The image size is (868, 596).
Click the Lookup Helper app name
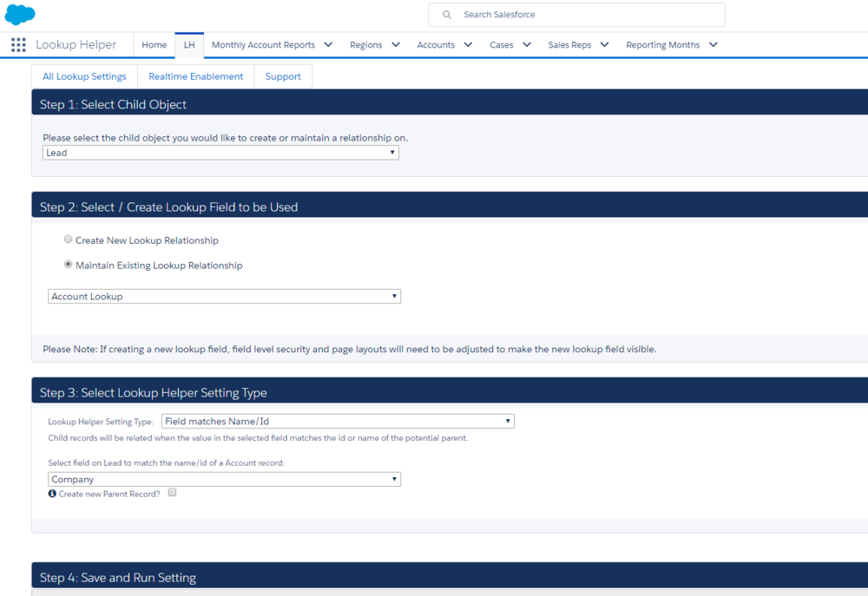76,44
